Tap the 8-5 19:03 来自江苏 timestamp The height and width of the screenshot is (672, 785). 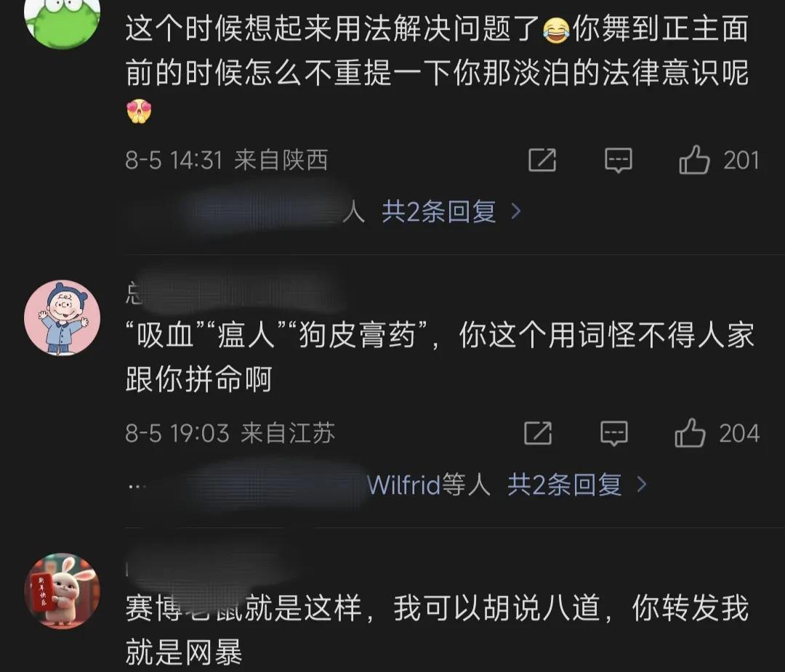tap(230, 433)
